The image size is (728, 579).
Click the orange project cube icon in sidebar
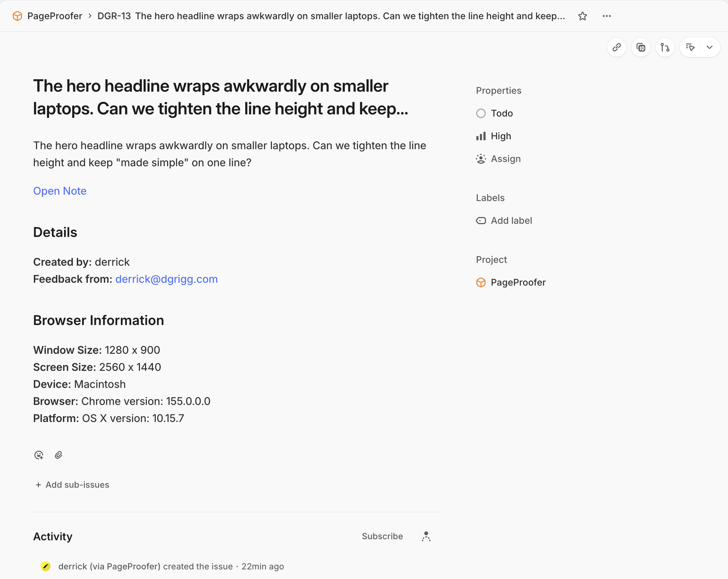[x=481, y=282]
